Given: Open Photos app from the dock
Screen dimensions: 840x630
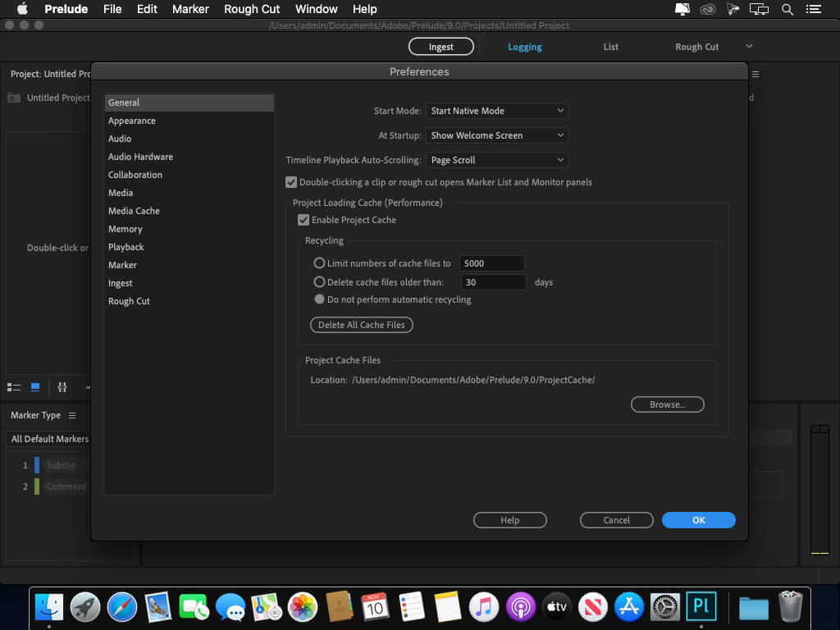Looking at the screenshot, I should 303,607.
